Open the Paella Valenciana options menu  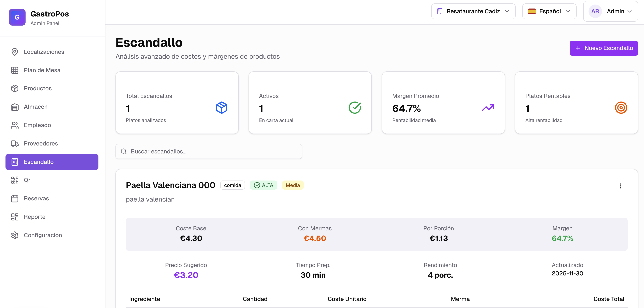[x=620, y=186]
